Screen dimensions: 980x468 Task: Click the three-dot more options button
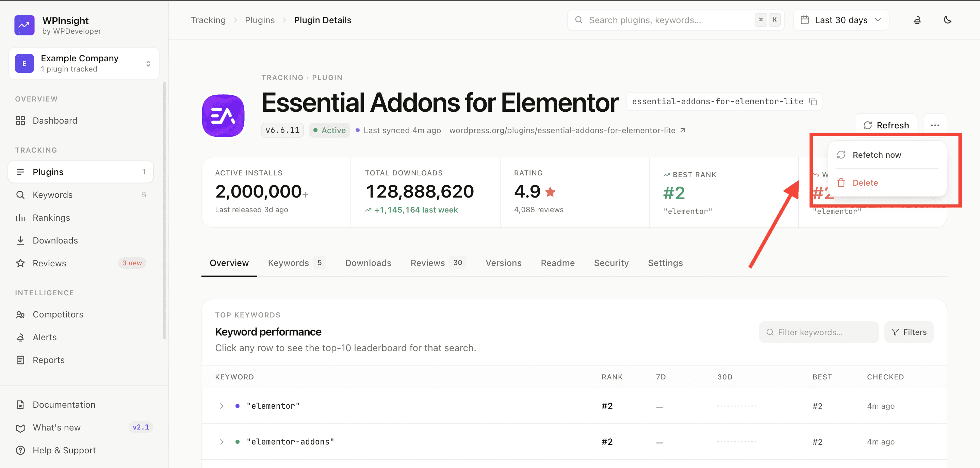[935, 125]
